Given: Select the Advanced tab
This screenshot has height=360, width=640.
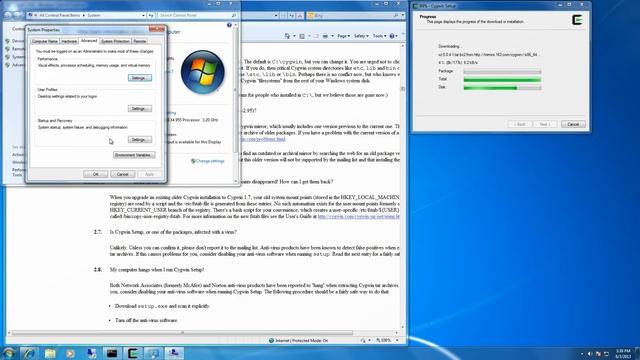Looking at the screenshot, I should click(x=89, y=40).
